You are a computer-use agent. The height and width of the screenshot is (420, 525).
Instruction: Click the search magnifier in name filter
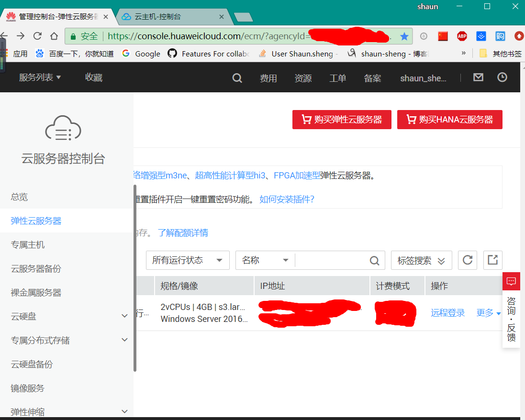pyautogui.click(x=374, y=260)
